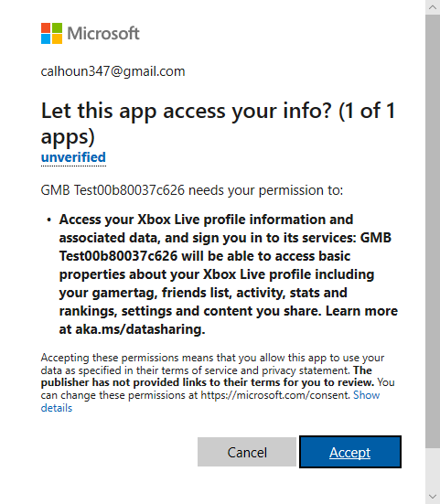Click the bullet point before the permission text
Screen dimensions: 440x504
tap(48, 220)
